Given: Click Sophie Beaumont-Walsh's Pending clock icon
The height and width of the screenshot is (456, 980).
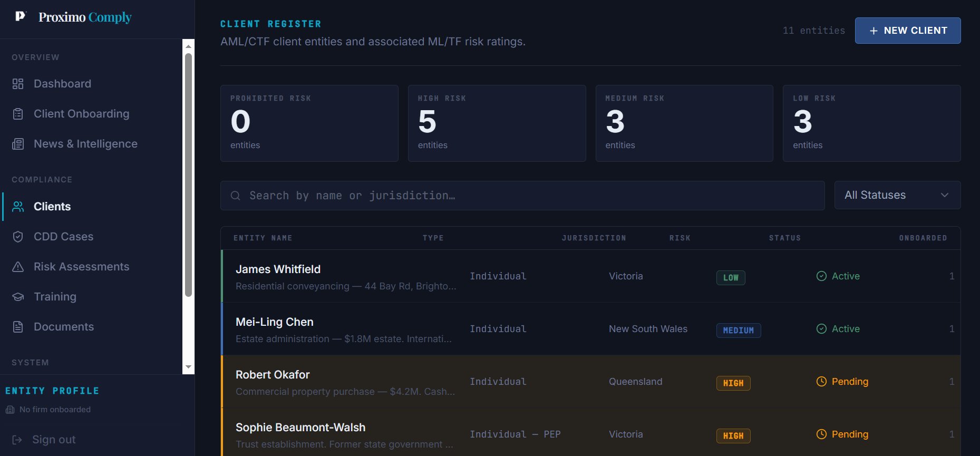Looking at the screenshot, I should (821, 434).
